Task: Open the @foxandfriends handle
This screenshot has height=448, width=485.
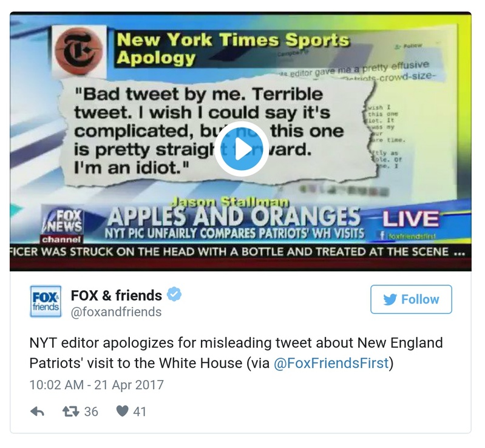Action: pyautogui.click(x=116, y=312)
